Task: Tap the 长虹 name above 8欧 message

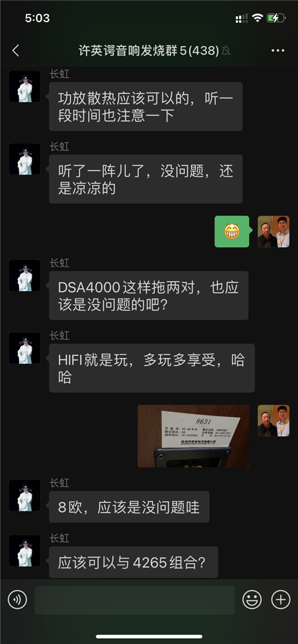Action: 59,483
